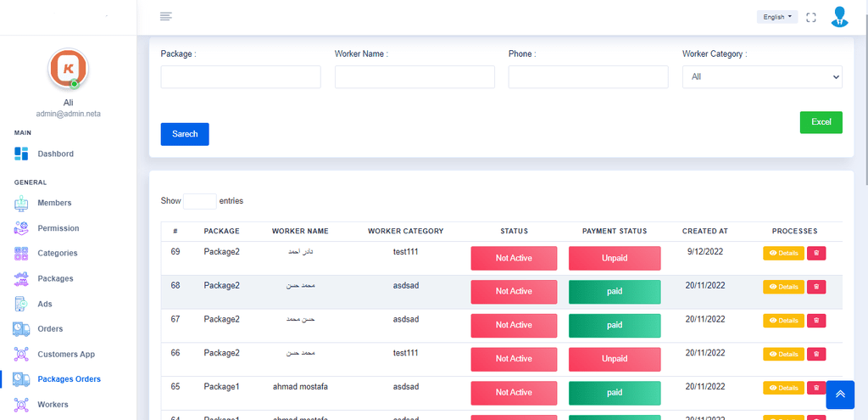This screenshot has width=868, height=420.
Task: Toggle the sidebar hamburger menu icon
Action: coord(165,17)
